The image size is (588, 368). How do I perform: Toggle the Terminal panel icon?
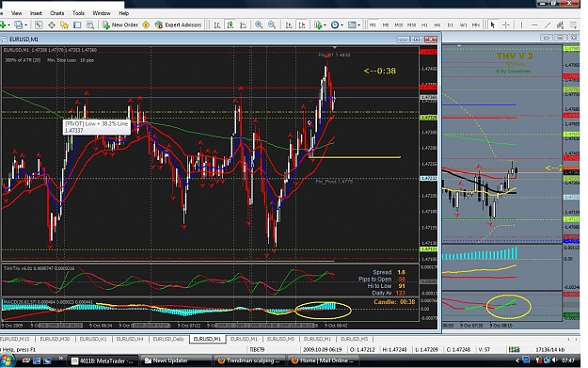(77, 25)
